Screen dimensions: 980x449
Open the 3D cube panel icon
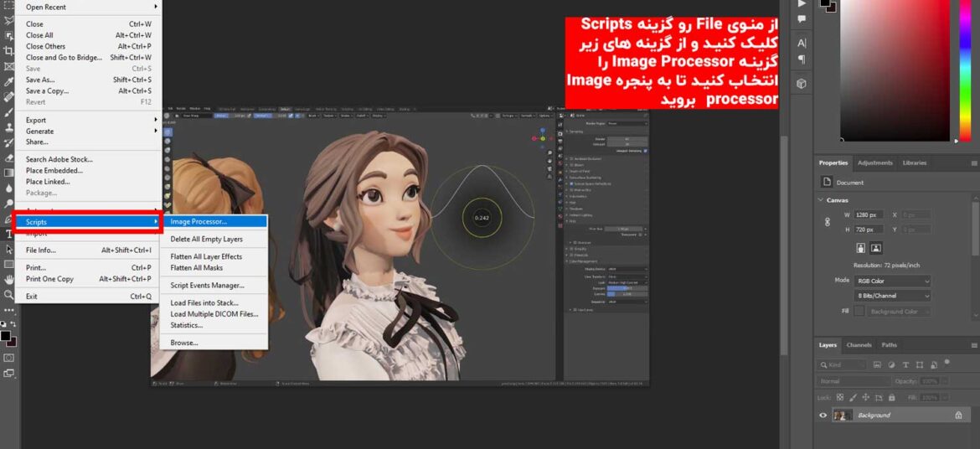pos(802,83)
